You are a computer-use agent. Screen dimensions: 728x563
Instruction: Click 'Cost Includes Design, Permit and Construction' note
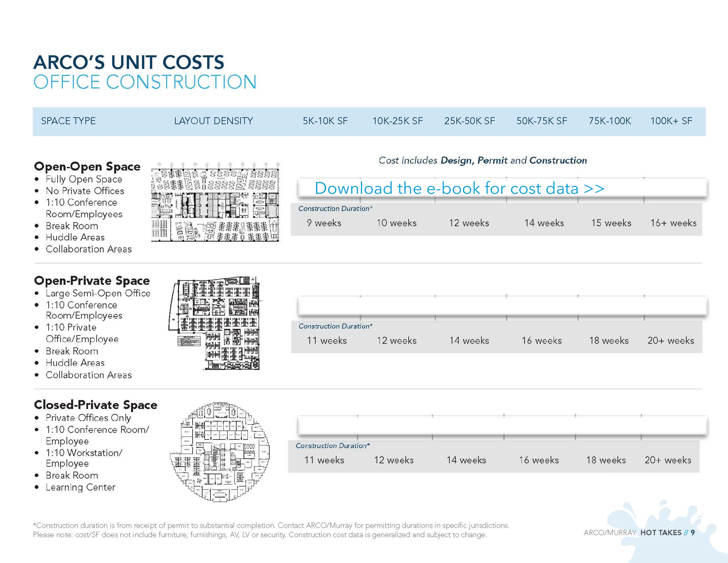click(483, 160)
